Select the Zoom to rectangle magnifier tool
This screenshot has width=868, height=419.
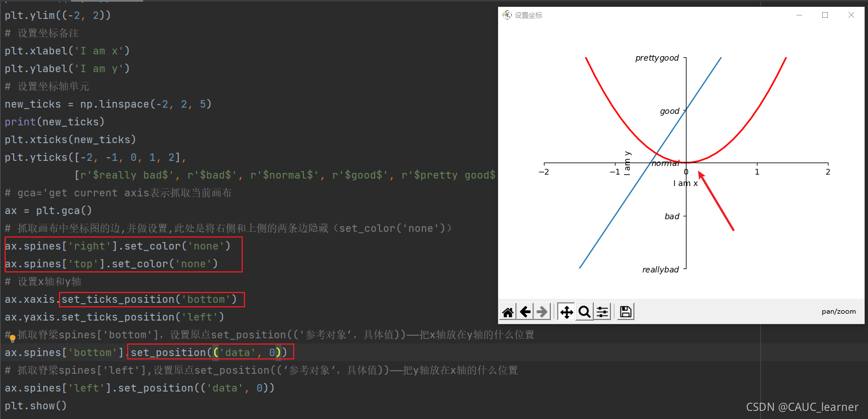tap(585, 312)
